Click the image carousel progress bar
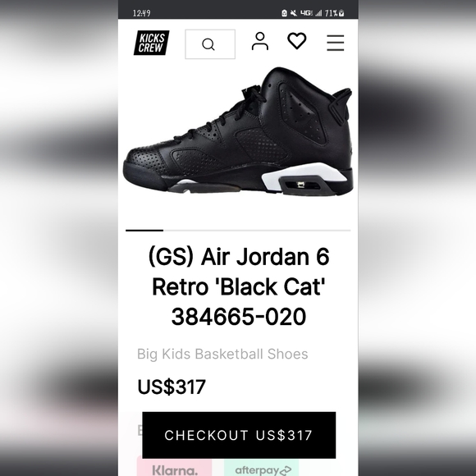The height and width of the screenshot is (476, 476). pos(238,231)
